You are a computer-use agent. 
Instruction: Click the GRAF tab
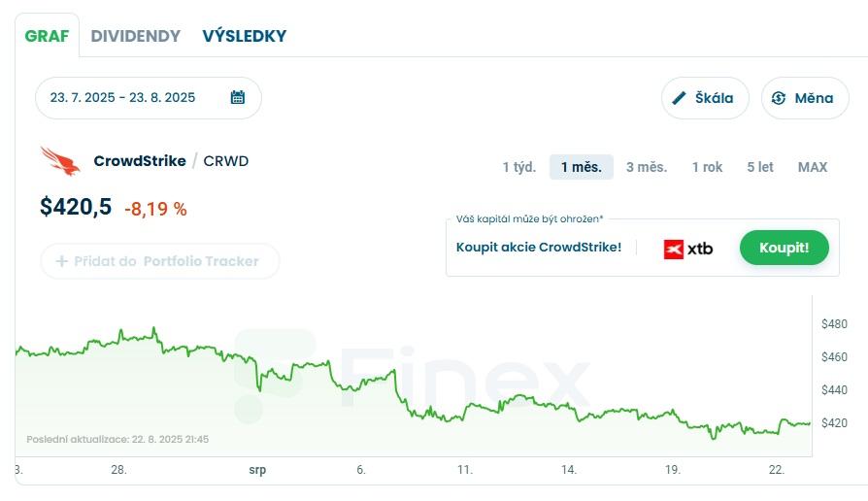click(x=47, y=36)
